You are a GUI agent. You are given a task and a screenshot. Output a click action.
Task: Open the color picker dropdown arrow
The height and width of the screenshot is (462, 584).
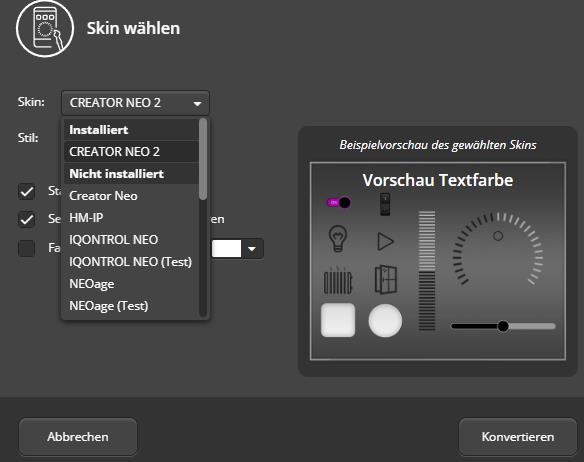click(x=252, y=249)
